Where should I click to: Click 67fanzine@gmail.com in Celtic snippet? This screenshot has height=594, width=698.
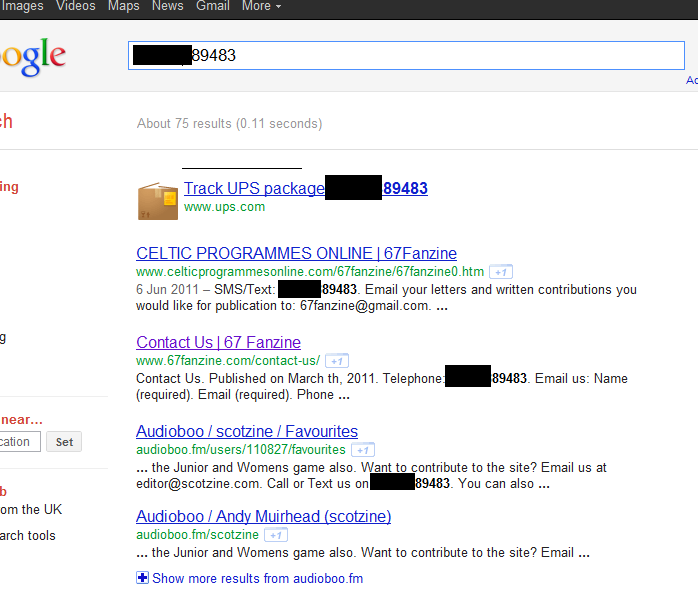365,306
